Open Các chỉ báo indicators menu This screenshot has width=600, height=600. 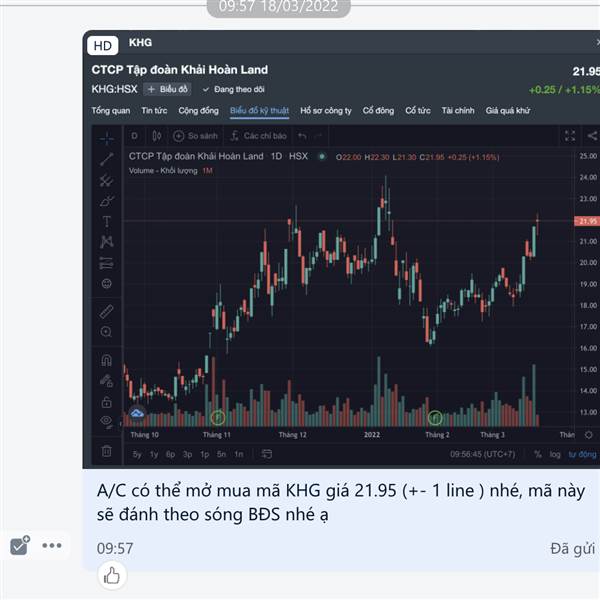tap(259, 136)
